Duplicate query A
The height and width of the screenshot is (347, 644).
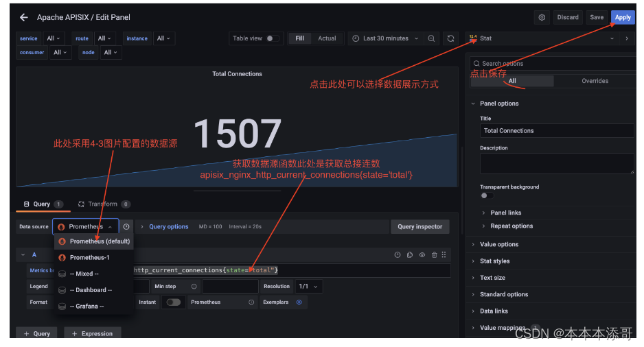tap(410, 255)
